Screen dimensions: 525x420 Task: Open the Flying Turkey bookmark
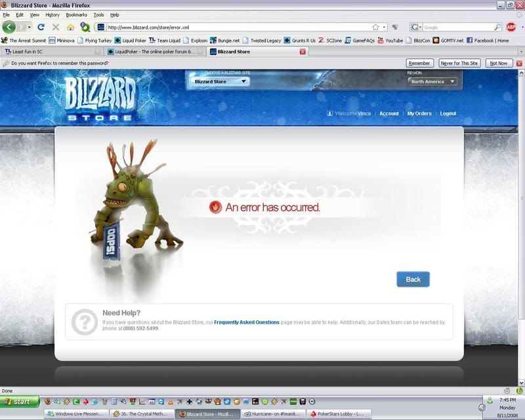click(x=94, y=41)
